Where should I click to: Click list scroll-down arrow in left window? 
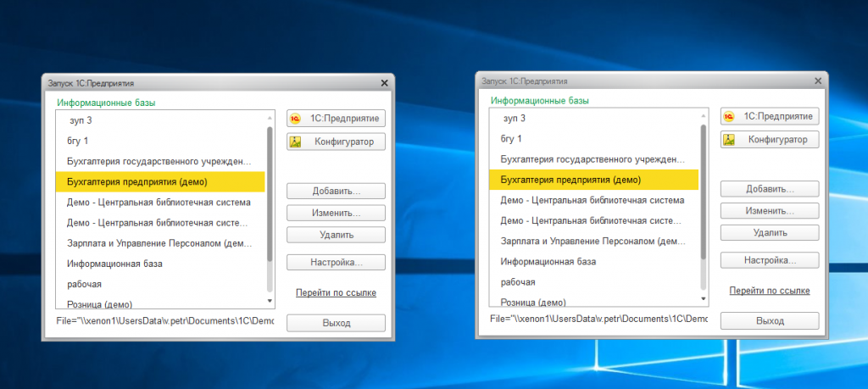tap(270, 301)
